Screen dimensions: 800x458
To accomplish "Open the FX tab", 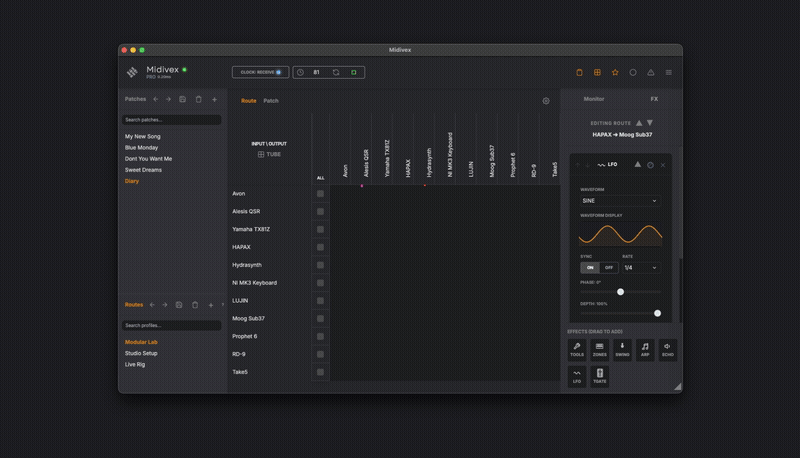I will pos(654,99).
